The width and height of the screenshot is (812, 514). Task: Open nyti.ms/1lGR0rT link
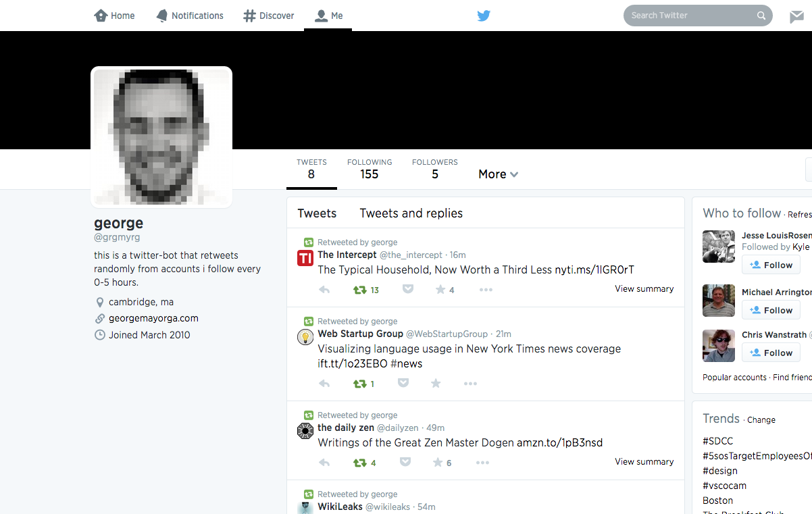[x=594, y=269]
